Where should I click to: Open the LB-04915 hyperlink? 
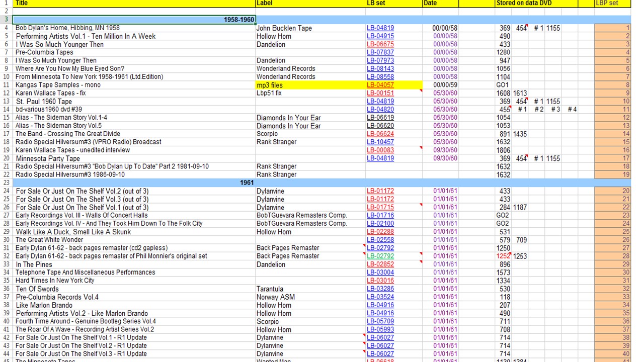point(380,36)
